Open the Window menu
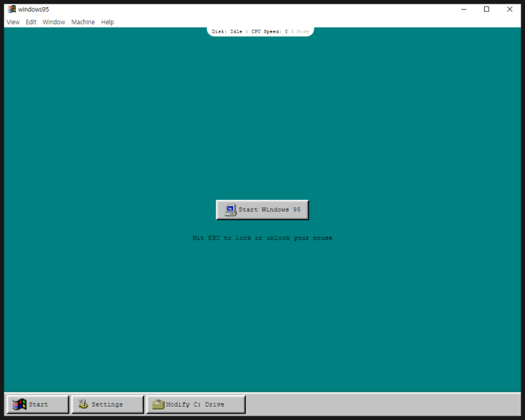This screenshot has width=525, height=420. coord(54,22)
